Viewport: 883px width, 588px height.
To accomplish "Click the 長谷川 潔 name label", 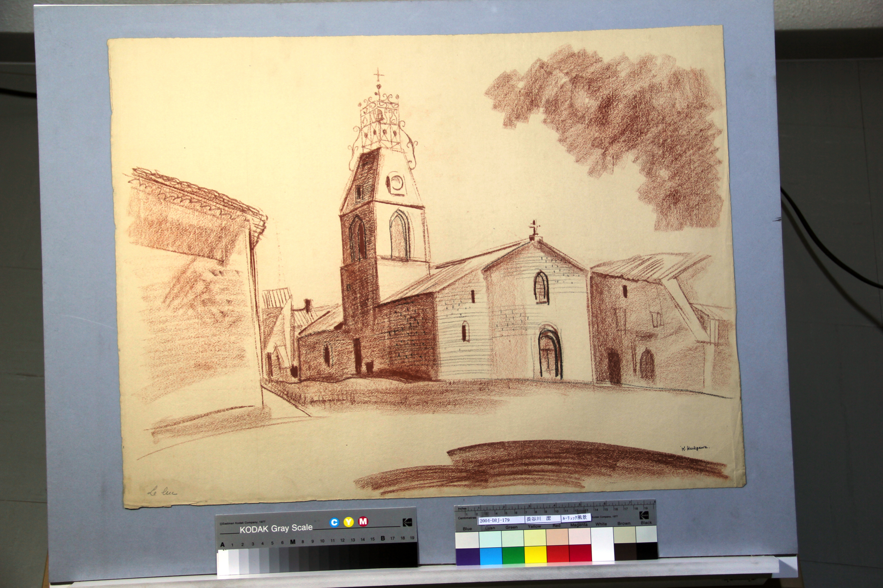I will coord(539,519).
